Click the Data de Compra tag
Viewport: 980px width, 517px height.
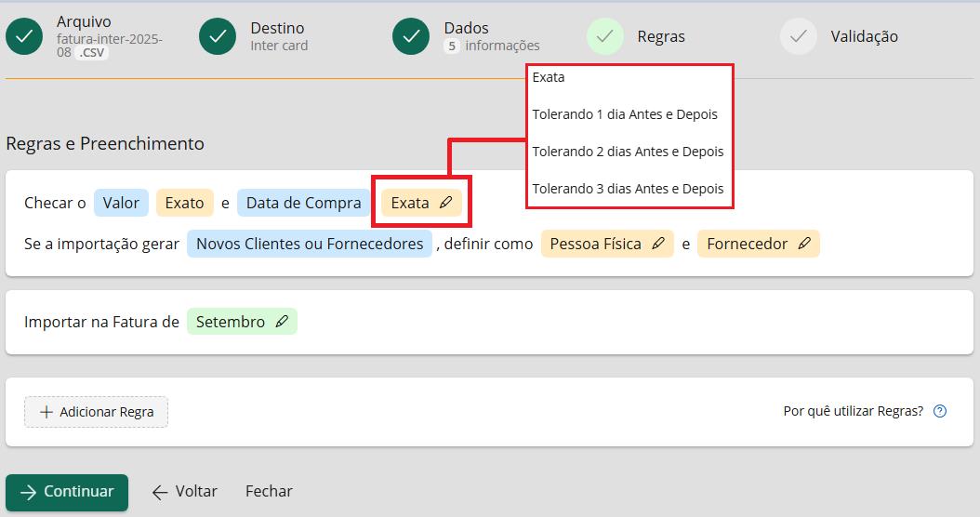[304, 203]
